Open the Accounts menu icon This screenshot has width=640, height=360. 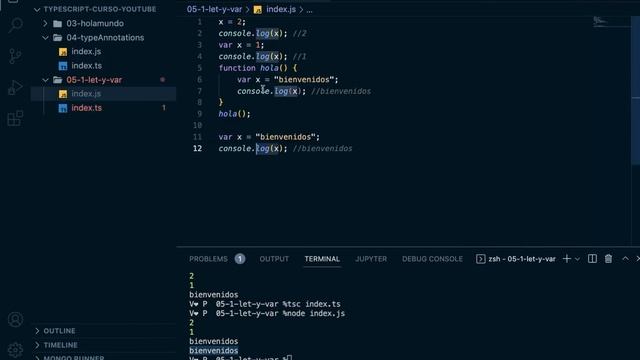coord(16,320)
